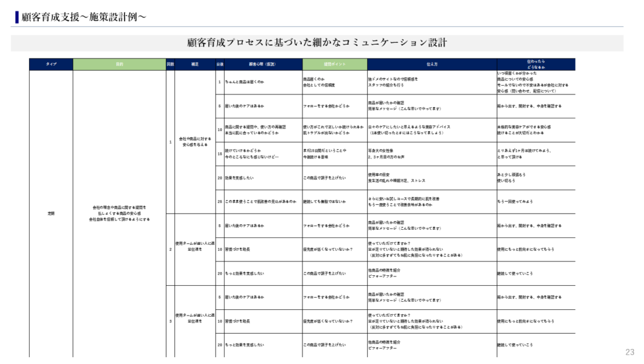Click the 伝わったらどうなるか column header
Image resolution: width=644 pixels, height=364 pixels.
click(x=535, y=64)
